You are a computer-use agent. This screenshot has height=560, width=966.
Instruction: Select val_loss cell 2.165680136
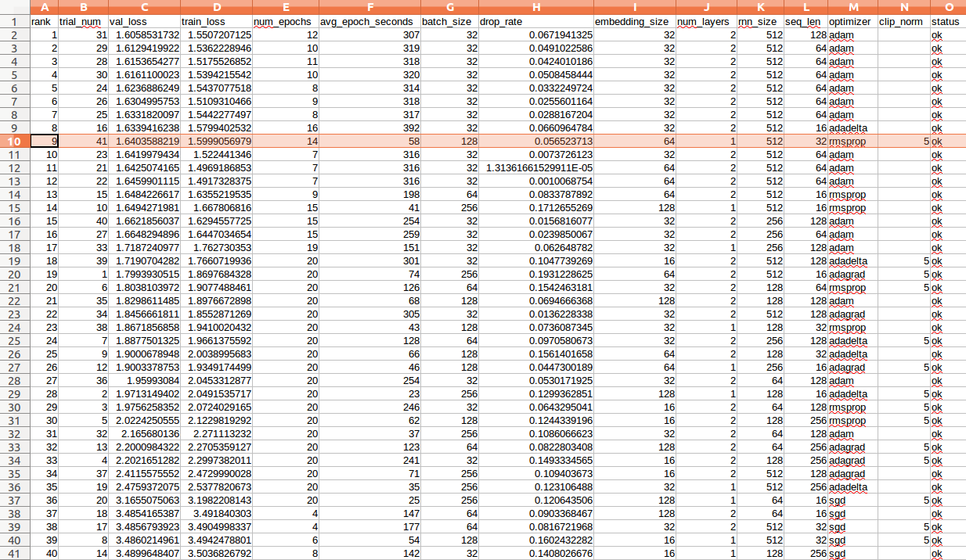146,433
